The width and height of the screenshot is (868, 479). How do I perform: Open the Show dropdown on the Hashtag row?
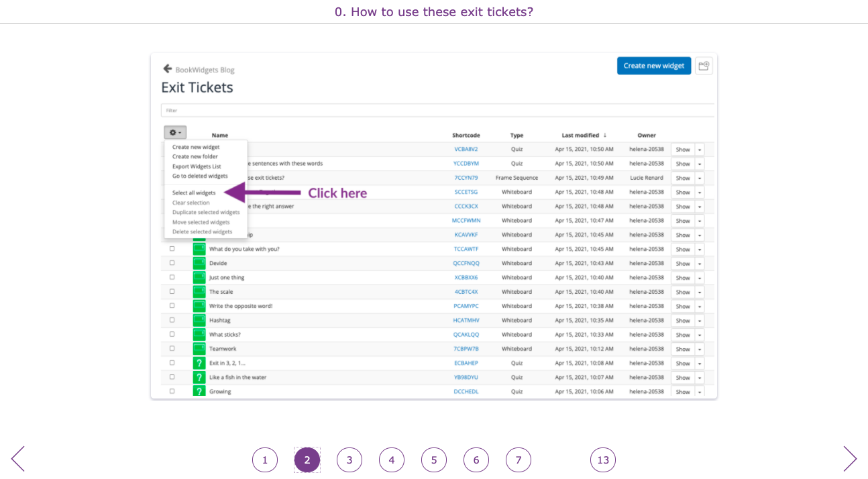pos(699,320)
